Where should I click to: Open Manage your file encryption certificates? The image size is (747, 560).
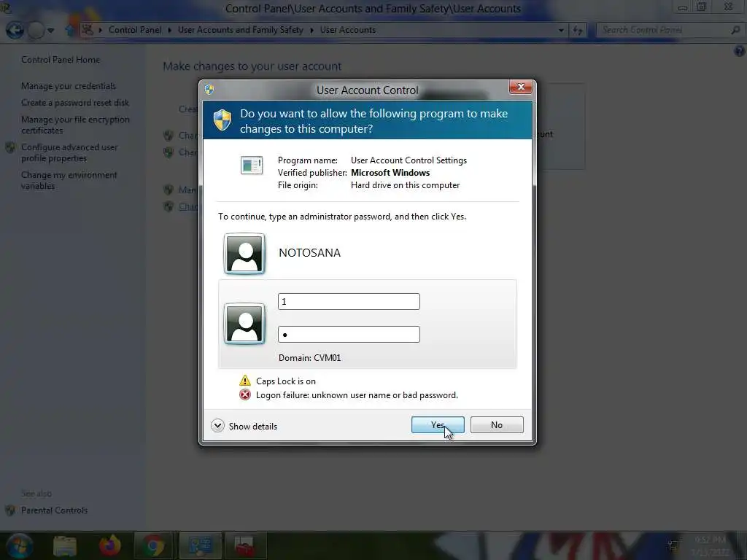pyautogui.click(x=75, y=125)
